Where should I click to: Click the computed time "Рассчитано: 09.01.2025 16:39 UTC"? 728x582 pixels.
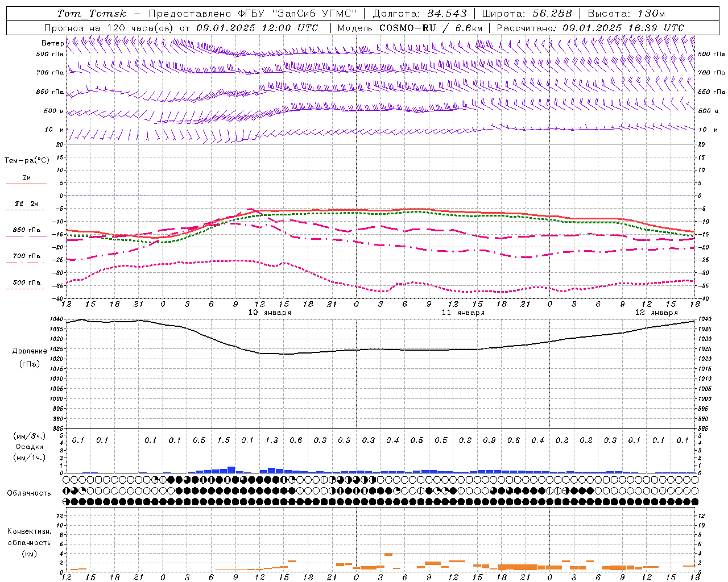coord(590,28)
